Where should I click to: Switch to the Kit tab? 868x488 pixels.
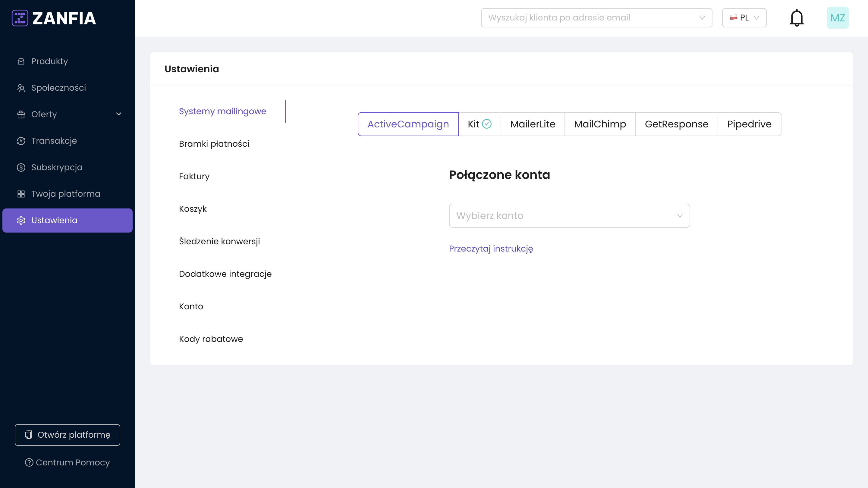pos(480,124)
